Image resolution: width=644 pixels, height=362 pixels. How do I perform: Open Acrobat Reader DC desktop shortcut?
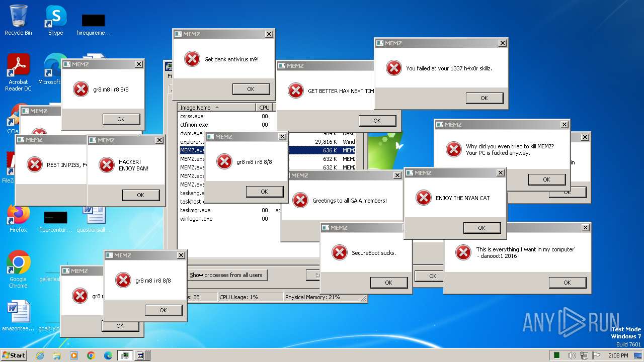18,73
